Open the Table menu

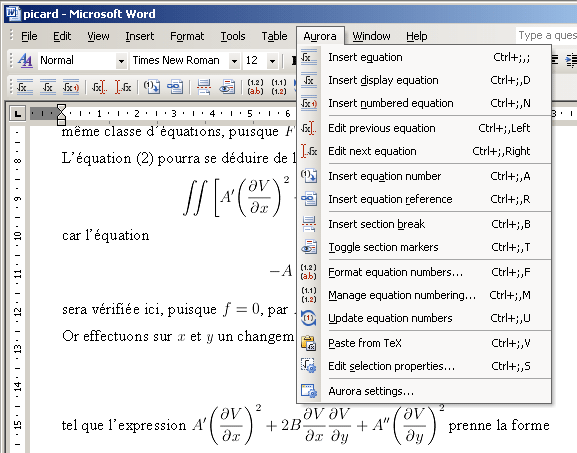275,36
